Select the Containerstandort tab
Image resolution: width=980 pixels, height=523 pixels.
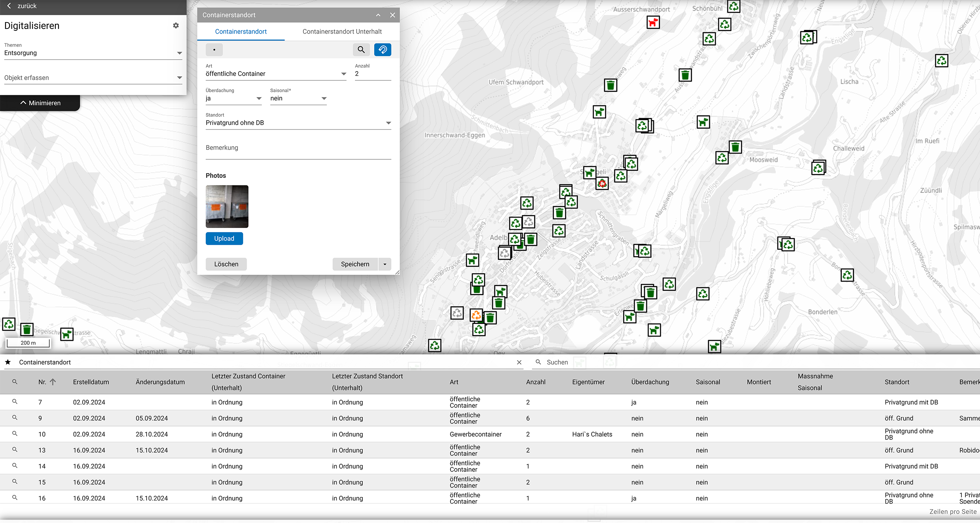241,32
